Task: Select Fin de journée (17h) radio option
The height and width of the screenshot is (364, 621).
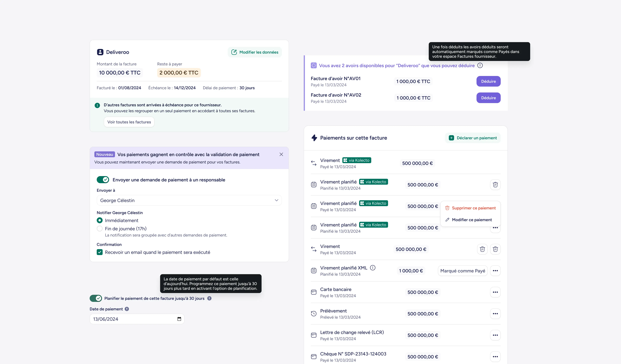Action: [x=100, y=228]
